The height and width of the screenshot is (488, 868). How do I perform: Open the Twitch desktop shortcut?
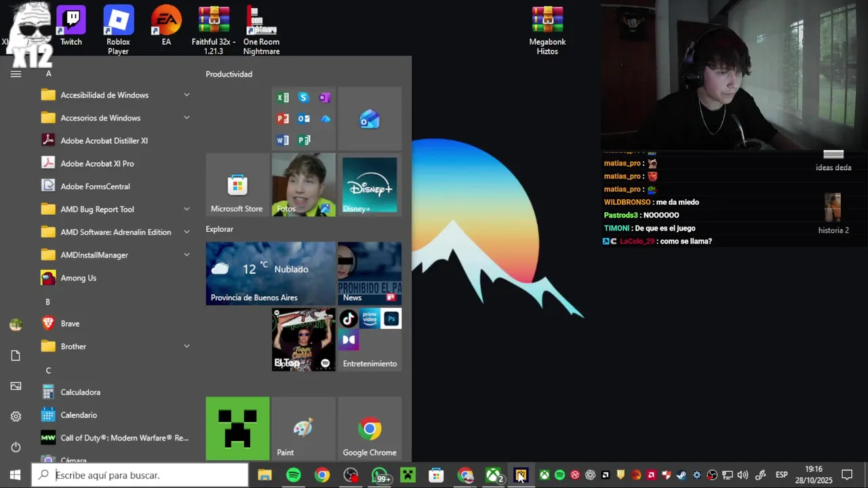71,26
